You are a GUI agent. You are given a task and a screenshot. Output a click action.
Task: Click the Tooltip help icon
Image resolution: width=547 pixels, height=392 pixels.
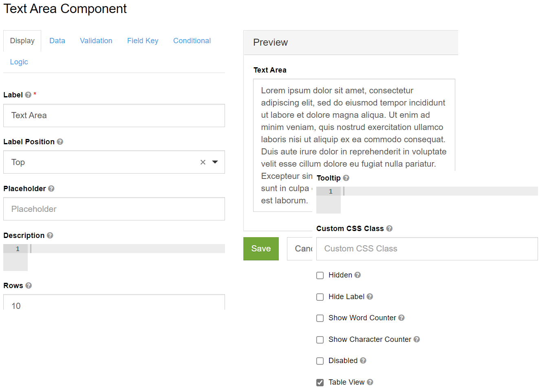click(346, 178)
